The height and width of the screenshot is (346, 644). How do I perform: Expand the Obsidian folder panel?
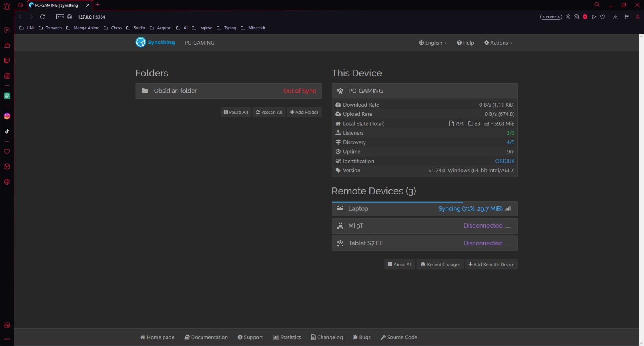tap(228, 91)
